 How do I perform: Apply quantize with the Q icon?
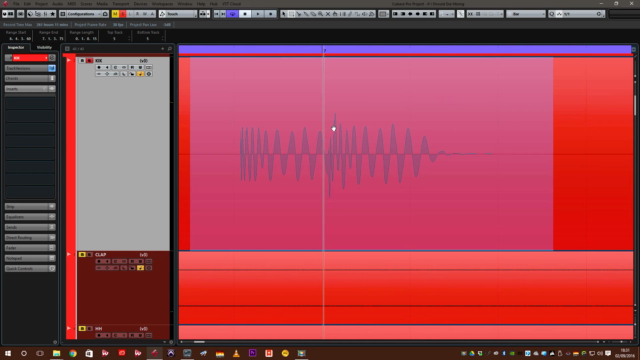[552, 14]
